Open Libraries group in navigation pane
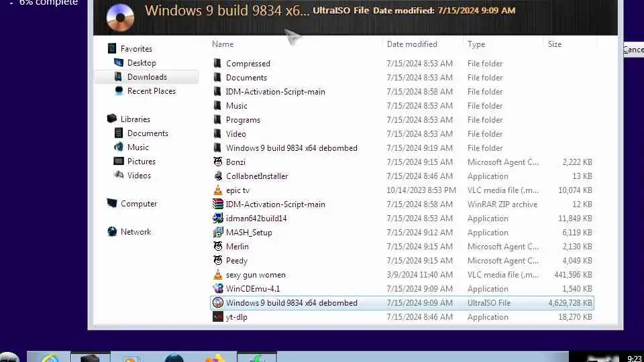644x362 pixels. point(135,119)
